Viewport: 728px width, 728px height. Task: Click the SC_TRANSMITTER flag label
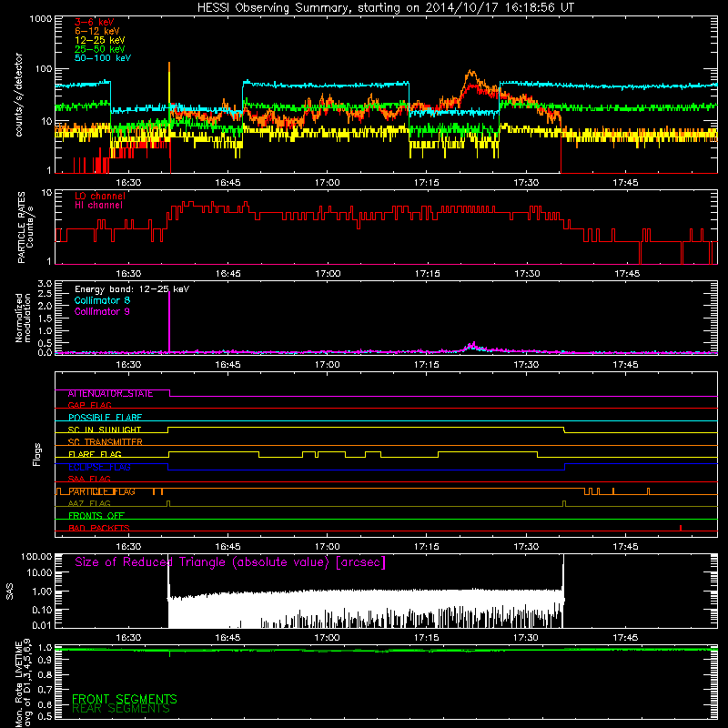[x=105, y=442]
